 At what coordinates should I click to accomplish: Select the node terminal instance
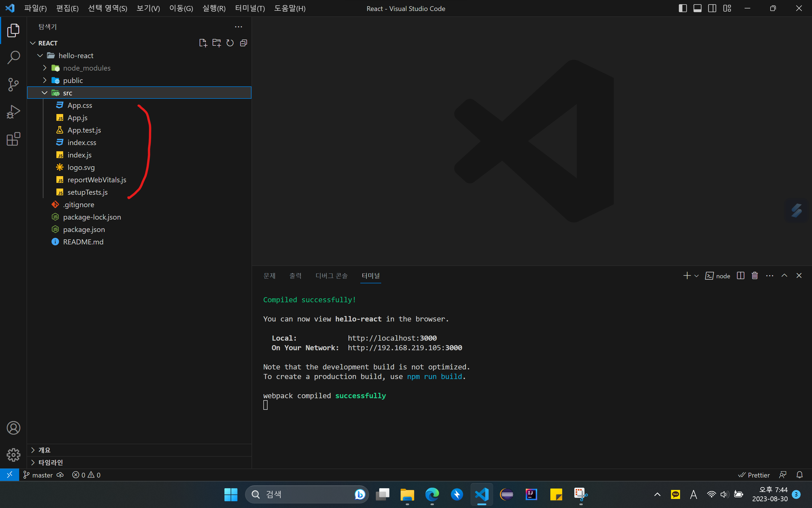tap(718, 276)
